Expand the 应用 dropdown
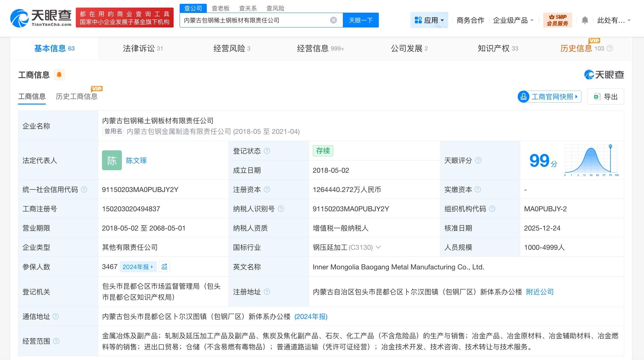This screenshot has width=644, height=360. click(x=429, y=20)
